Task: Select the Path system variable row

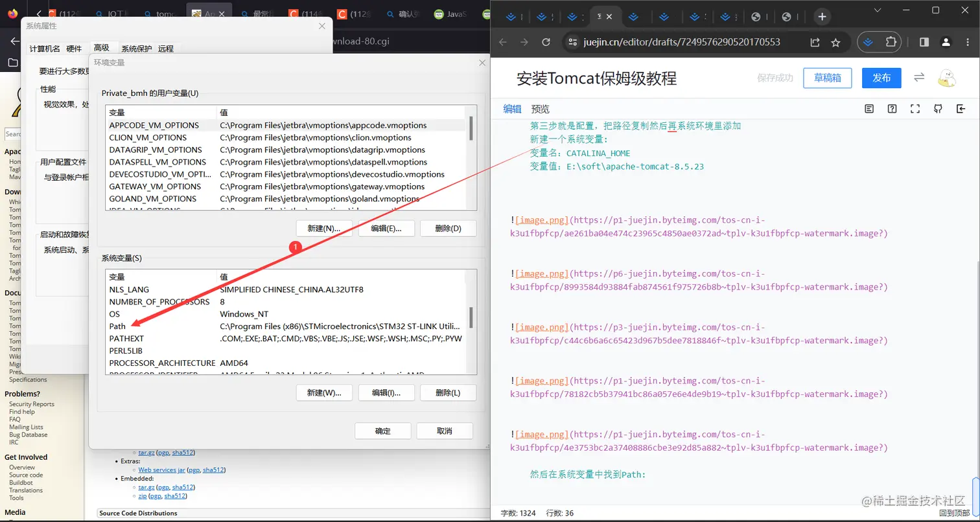Action: 285,326
